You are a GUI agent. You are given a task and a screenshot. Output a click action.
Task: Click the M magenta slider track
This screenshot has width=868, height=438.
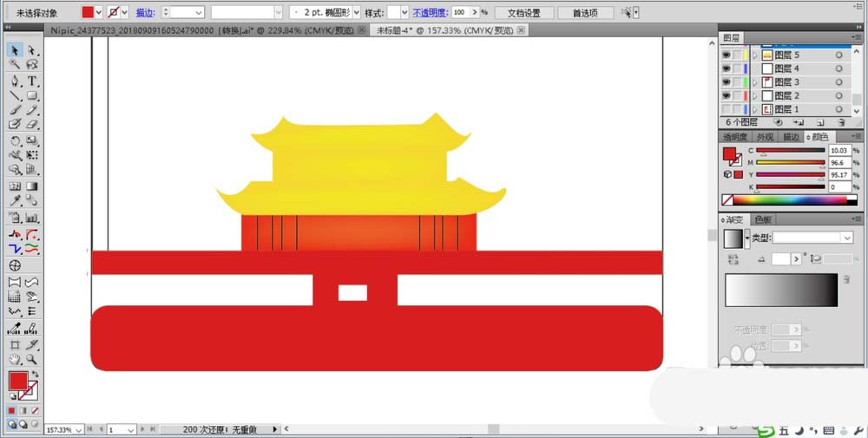click(x=790, y=162)
